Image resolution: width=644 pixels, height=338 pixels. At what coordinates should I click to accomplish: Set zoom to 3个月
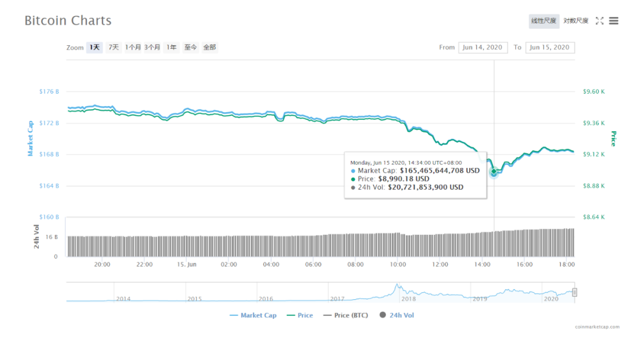(153, 47)
